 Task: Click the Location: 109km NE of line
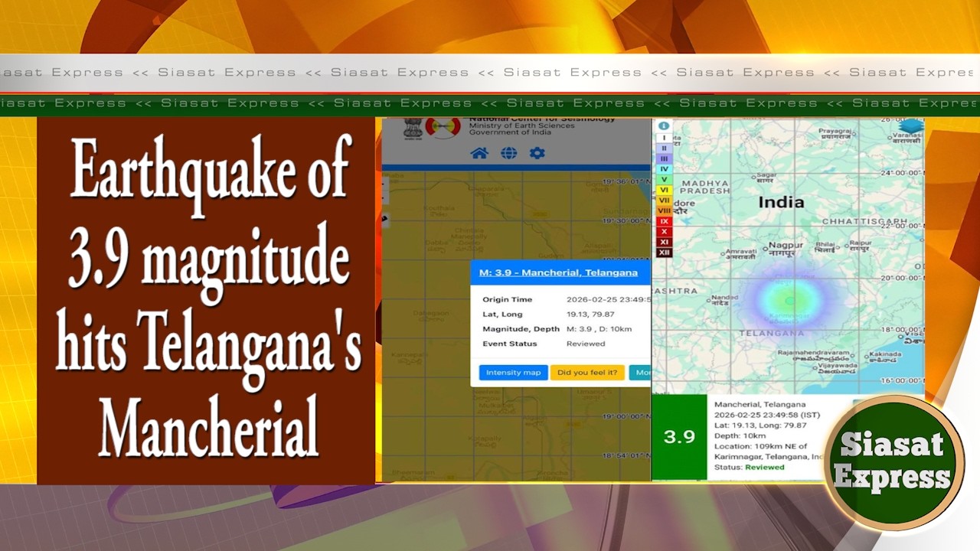coord(760,446)
